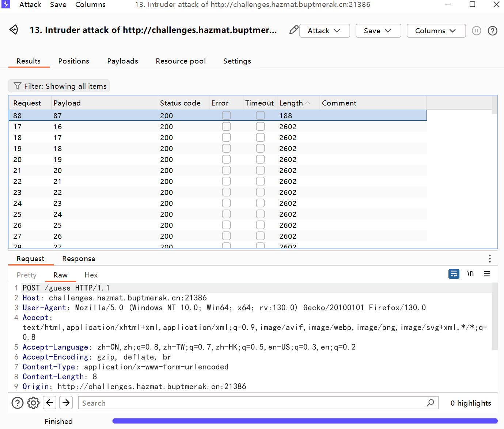Open help with the question mark icon near Columns
The image size is (504, 429).
point(493,31)
